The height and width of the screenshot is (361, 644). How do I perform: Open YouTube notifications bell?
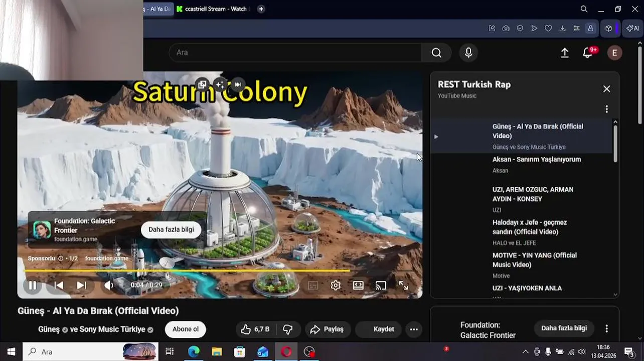[588, 53]
